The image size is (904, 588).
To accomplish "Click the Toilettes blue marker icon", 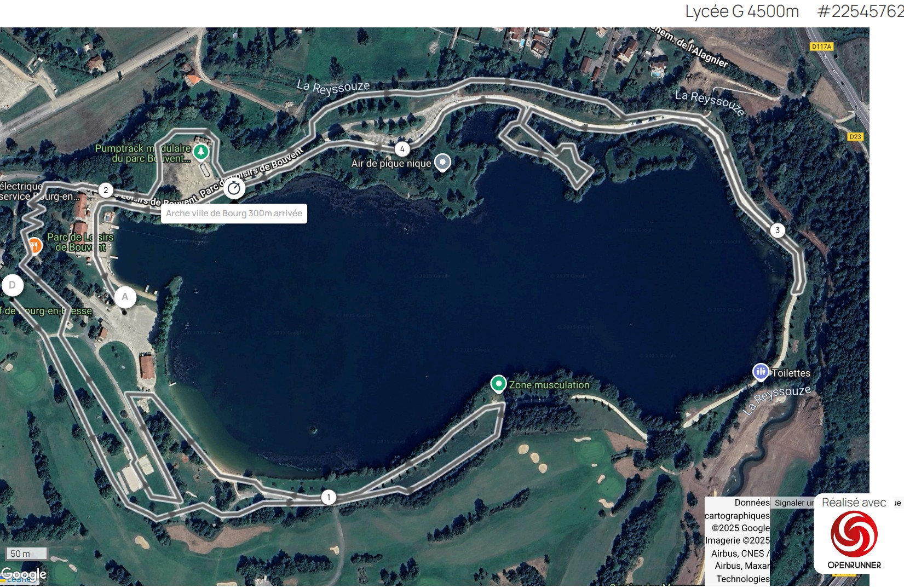I will [x=760, y=372].
